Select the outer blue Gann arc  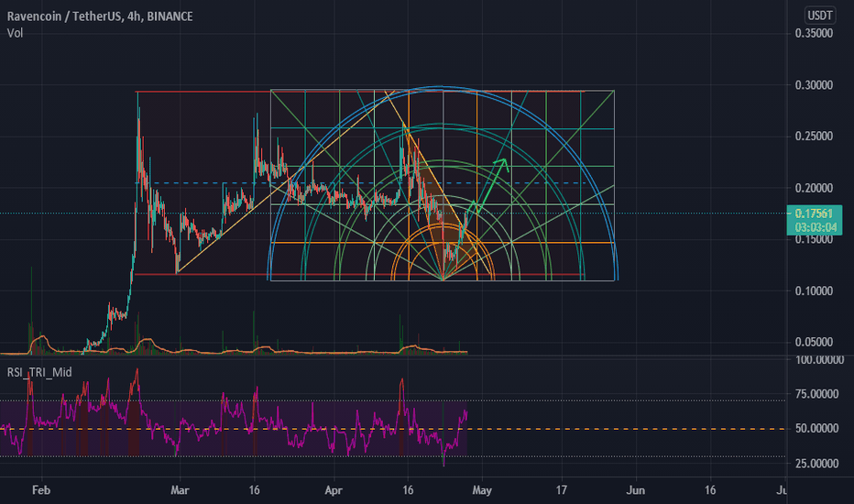point(443,87)
